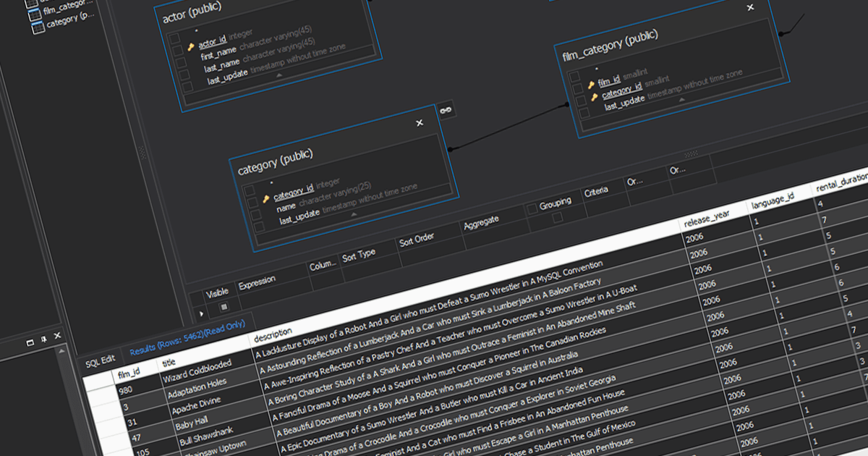Check the last_update checkbox in film_category table

(584, 112)
